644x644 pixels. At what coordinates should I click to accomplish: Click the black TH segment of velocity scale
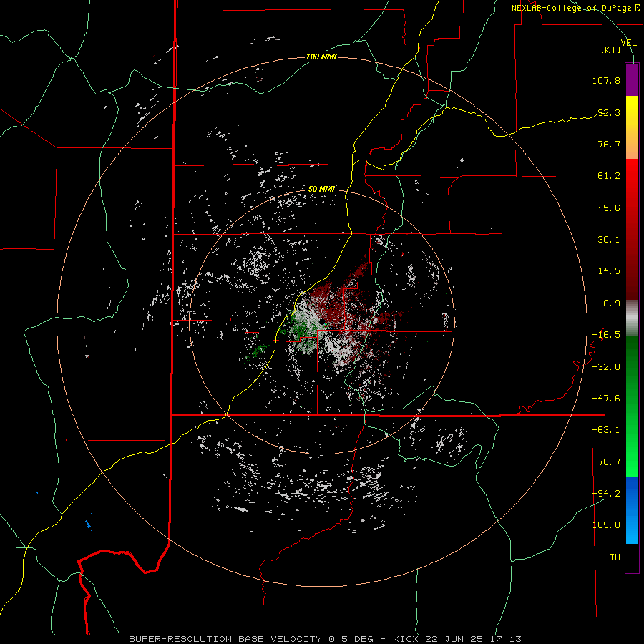[632, 558]
